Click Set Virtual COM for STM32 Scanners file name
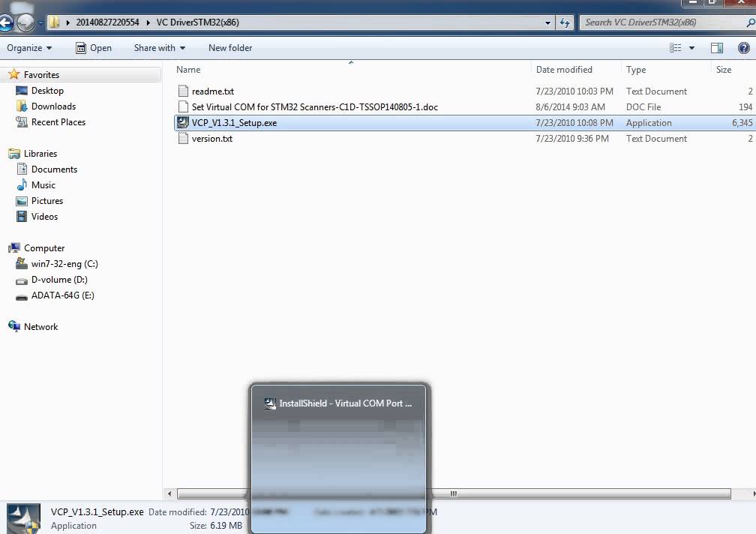Viewport: 756px width, 534px height. pyautogui.click(x=315, y=107)
